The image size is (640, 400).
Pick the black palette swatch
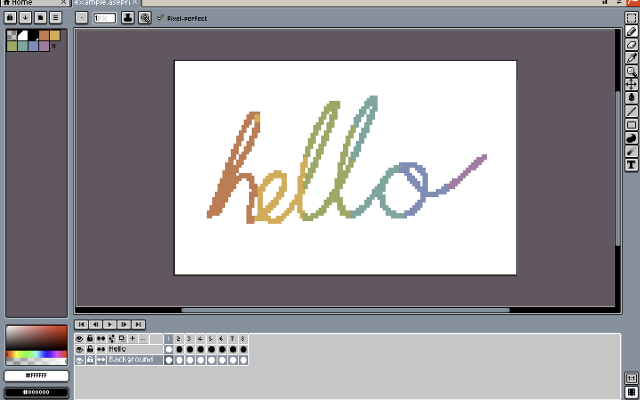(33, 36)
